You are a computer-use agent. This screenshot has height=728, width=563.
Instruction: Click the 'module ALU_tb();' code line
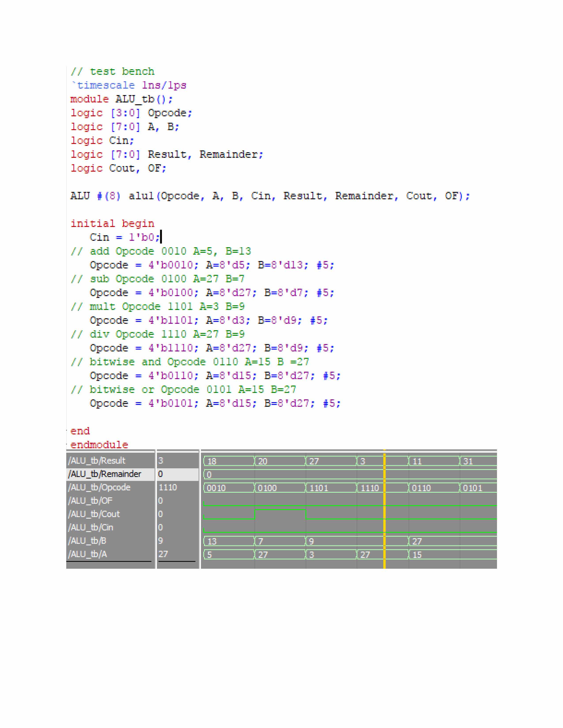122,99
